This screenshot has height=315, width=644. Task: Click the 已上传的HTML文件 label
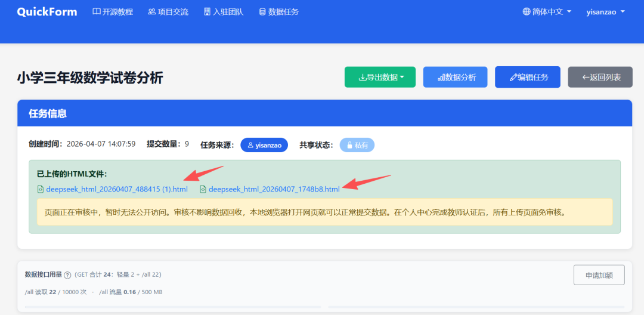pyautogui.click(x=72, y=174)
